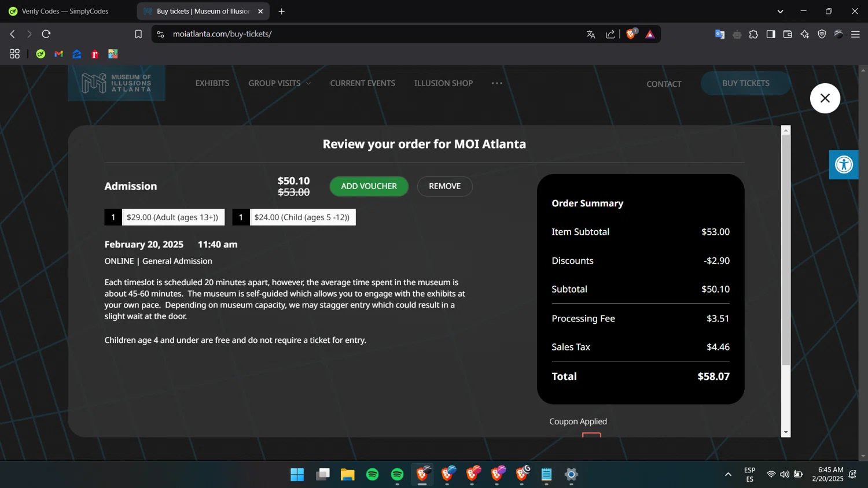
Task: Click the modal scrollbar down arrow
Action: (786, 432)
